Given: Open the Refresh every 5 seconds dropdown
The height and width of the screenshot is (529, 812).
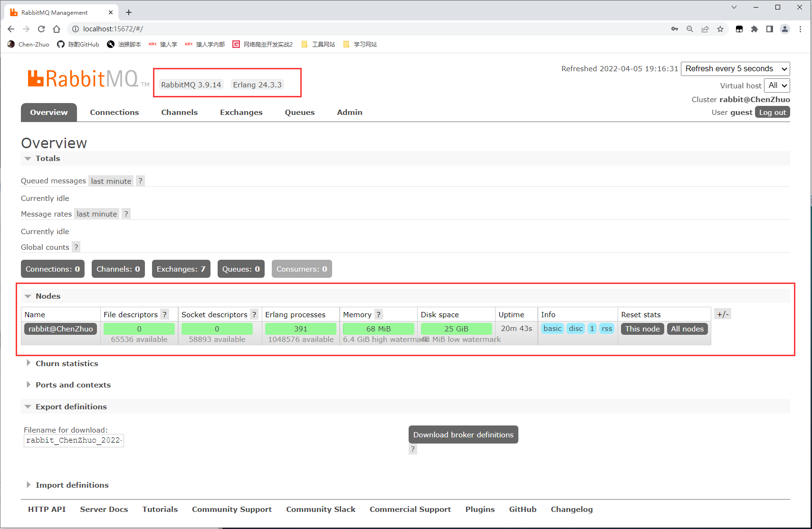Looking at the screenshot, I should (735, 69).
